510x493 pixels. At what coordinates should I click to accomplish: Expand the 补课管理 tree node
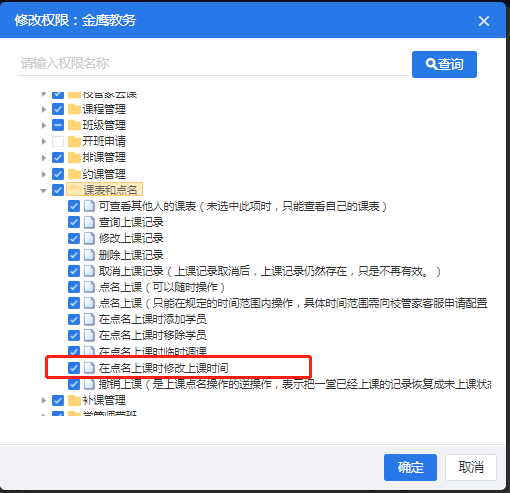tap(43, 400)
